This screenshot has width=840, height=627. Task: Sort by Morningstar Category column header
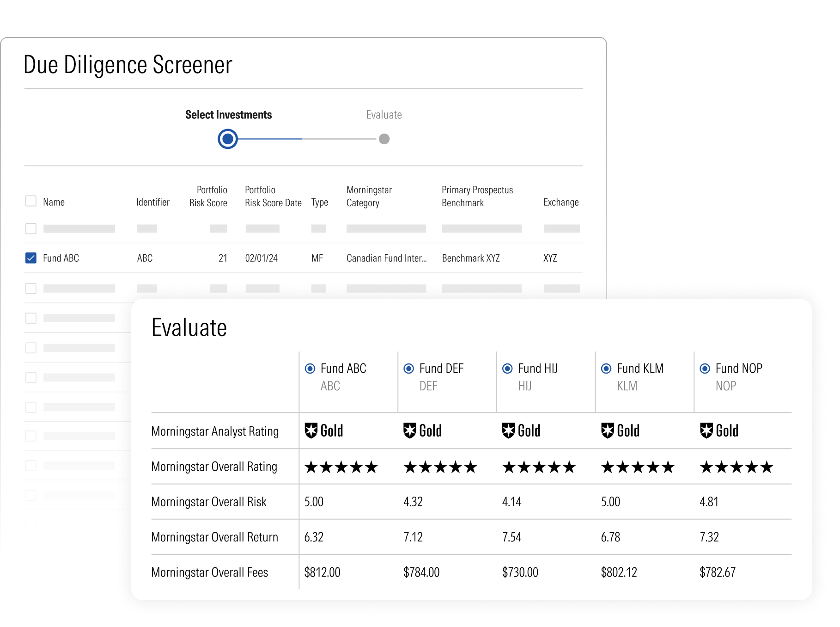tap(369, 197)
